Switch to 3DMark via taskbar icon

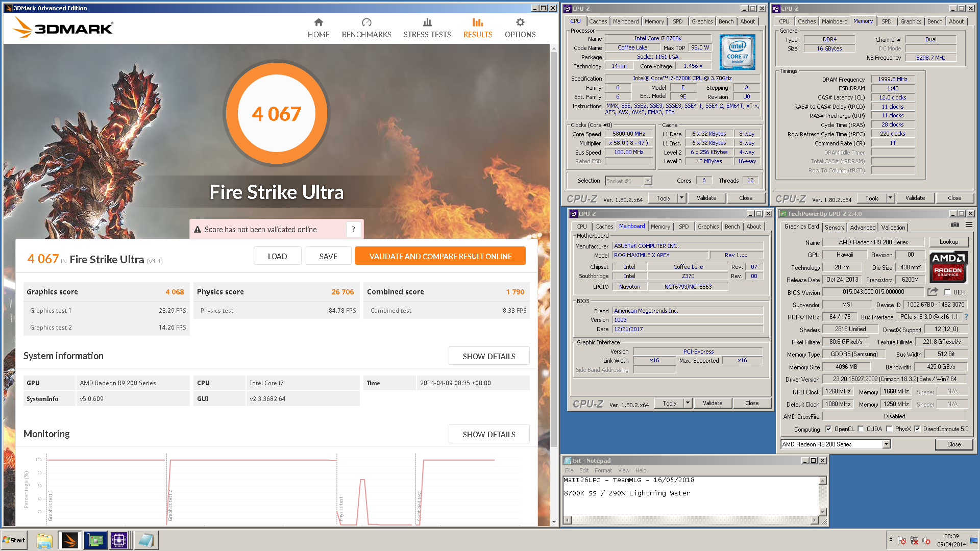click(70, 540)
